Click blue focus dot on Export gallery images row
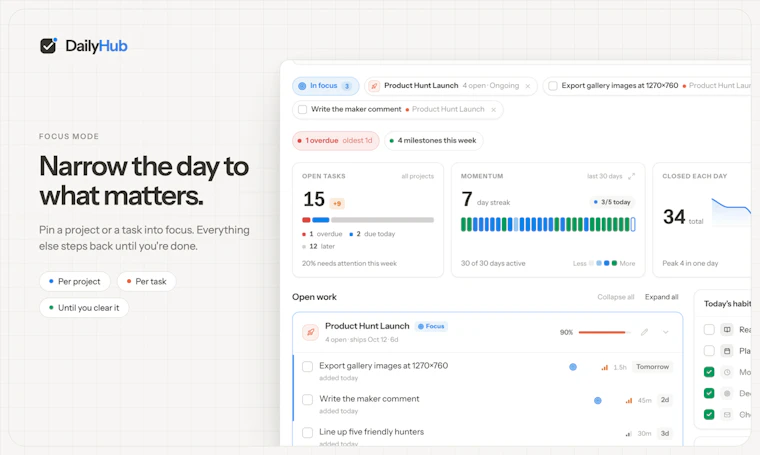Viewport: 760px width, 455px height. tap(573, 367)
